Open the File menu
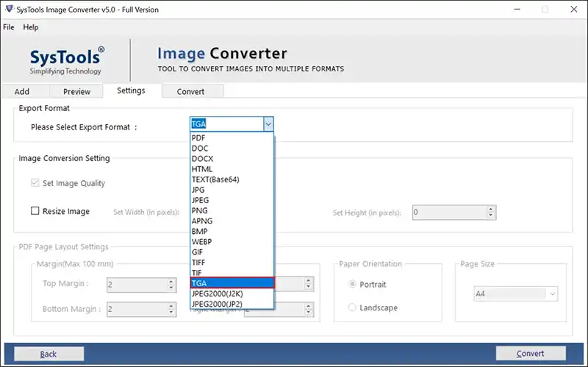Screen dimensions: 588x367 (x=8, y=27)
